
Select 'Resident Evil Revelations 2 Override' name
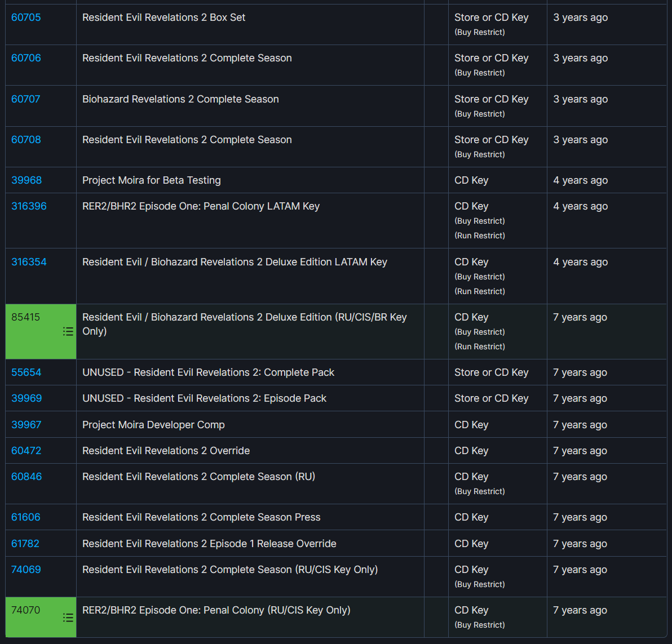166,450
